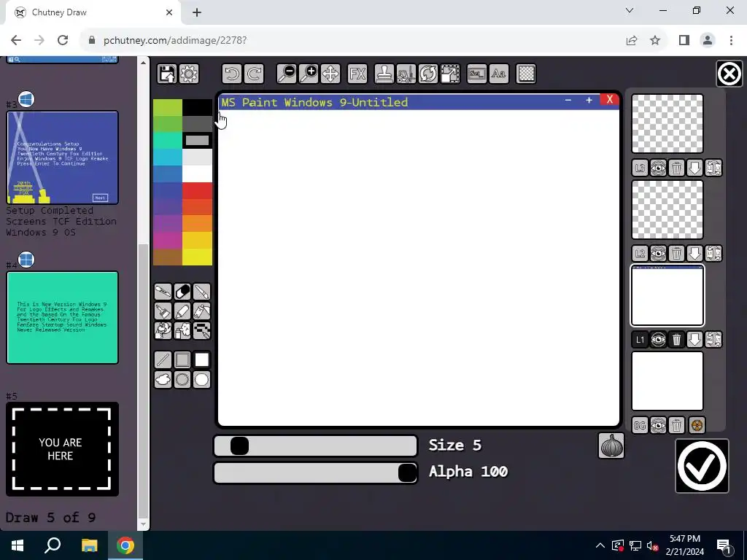Click the BG layer radioactive icon

click(697, 425)
